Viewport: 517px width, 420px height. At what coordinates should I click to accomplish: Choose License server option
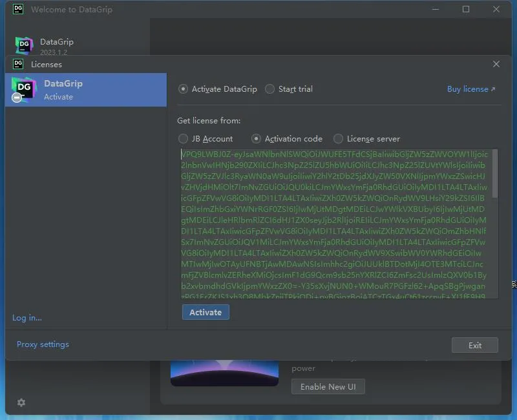click(x=338, y=139)
